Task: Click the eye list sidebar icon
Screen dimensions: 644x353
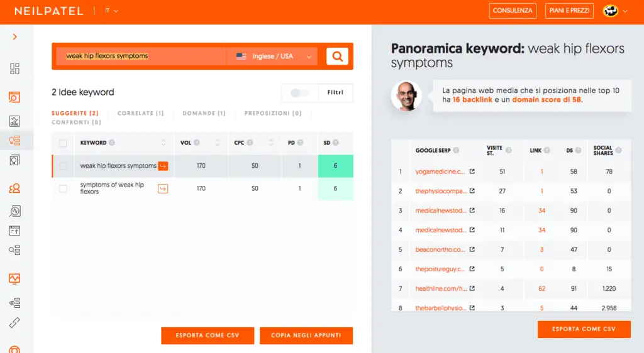Action: click(14, 303)
